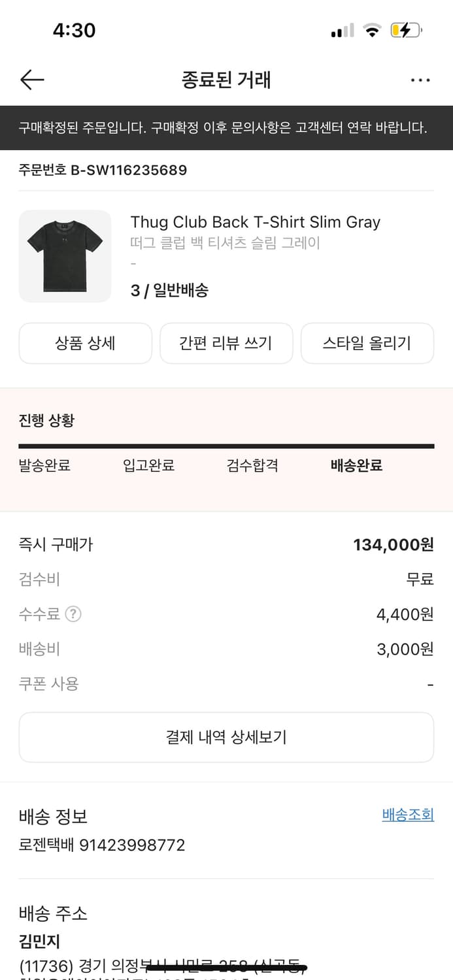Screen dimensions: 453x980
Task: Tap the cellular signal bars icon
Action: click(x=343, y=30)
